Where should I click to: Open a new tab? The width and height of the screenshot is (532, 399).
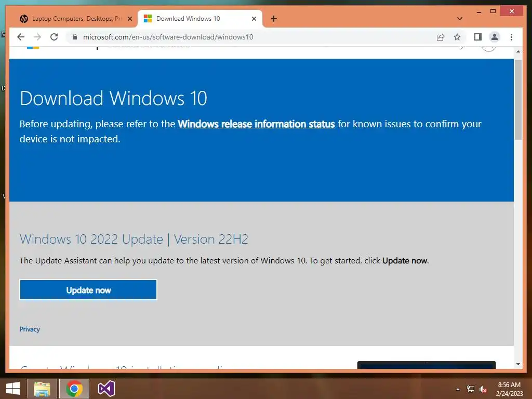274,19
